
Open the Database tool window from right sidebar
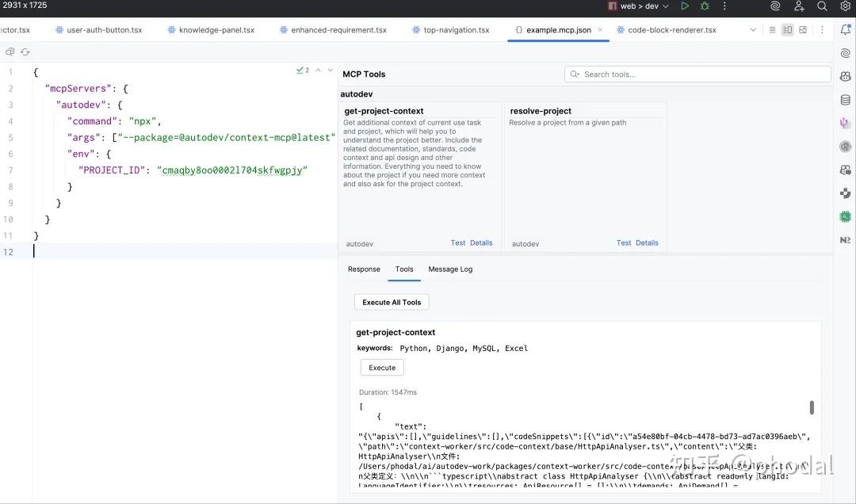pos(845,100)
